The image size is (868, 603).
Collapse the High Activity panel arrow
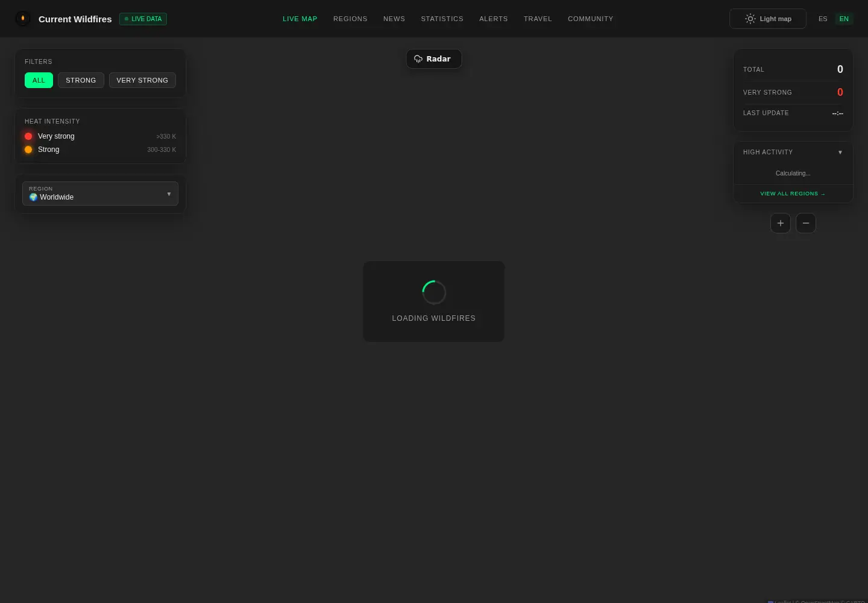[840, 153]
